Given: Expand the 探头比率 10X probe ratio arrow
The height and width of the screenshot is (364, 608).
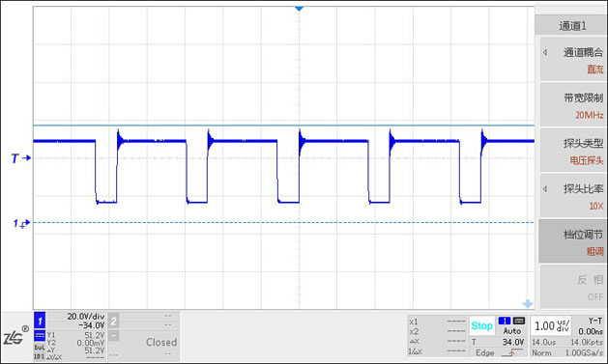Looking at the screenshot, I should tap(545, 189).
